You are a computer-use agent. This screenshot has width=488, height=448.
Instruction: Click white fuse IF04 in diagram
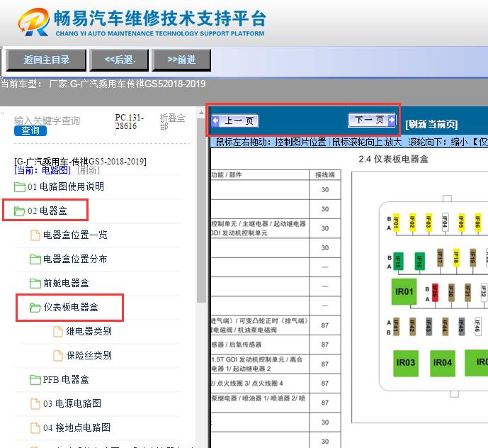[445, 222]
